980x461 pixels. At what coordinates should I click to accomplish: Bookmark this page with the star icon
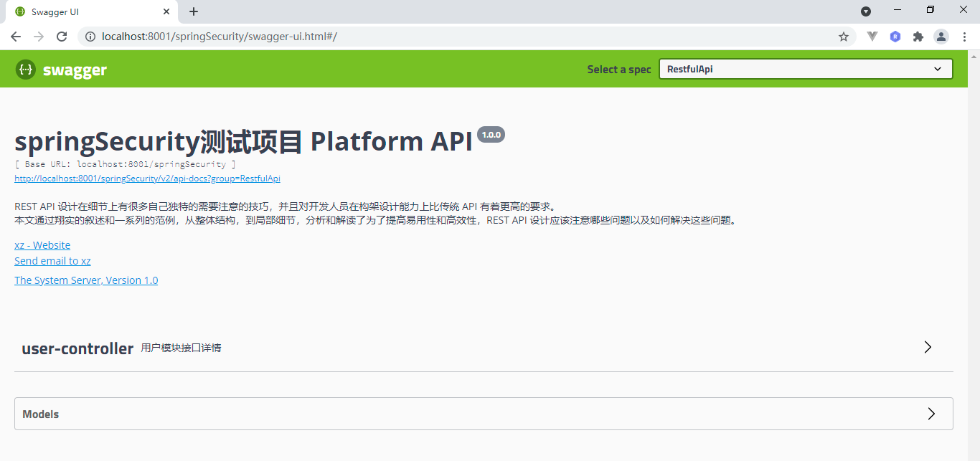point(844,37)
